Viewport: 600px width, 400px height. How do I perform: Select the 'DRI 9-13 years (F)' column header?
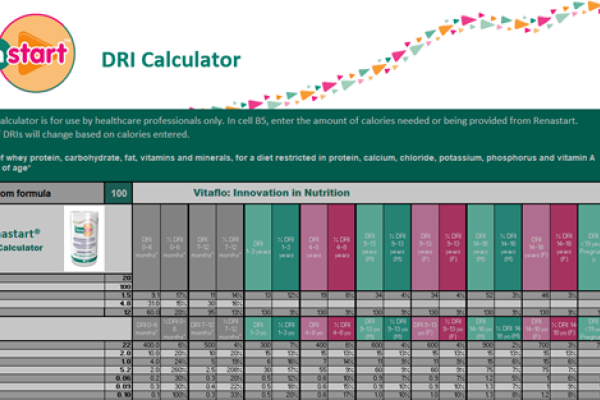425,247
